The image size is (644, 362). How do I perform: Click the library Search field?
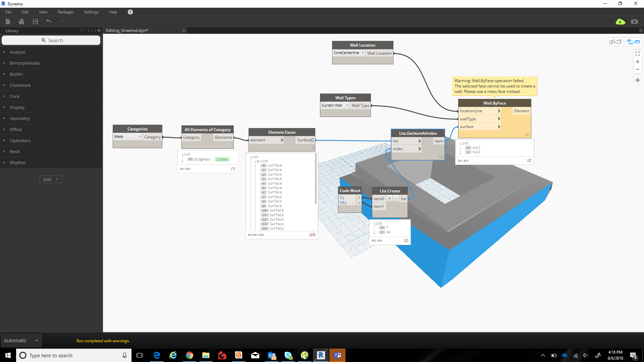(51, 40)
